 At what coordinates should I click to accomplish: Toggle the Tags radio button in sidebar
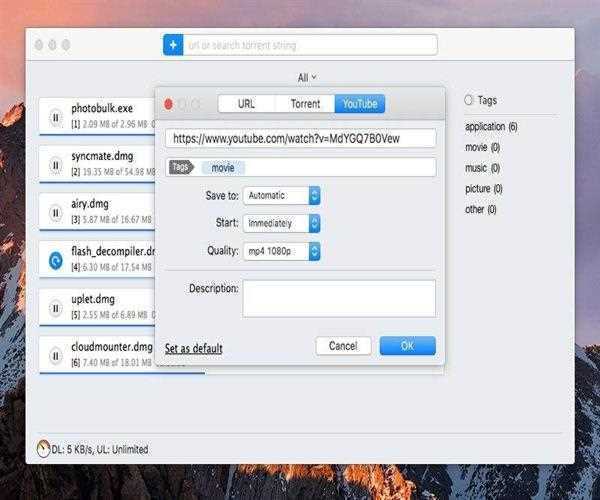click(469, 101)
